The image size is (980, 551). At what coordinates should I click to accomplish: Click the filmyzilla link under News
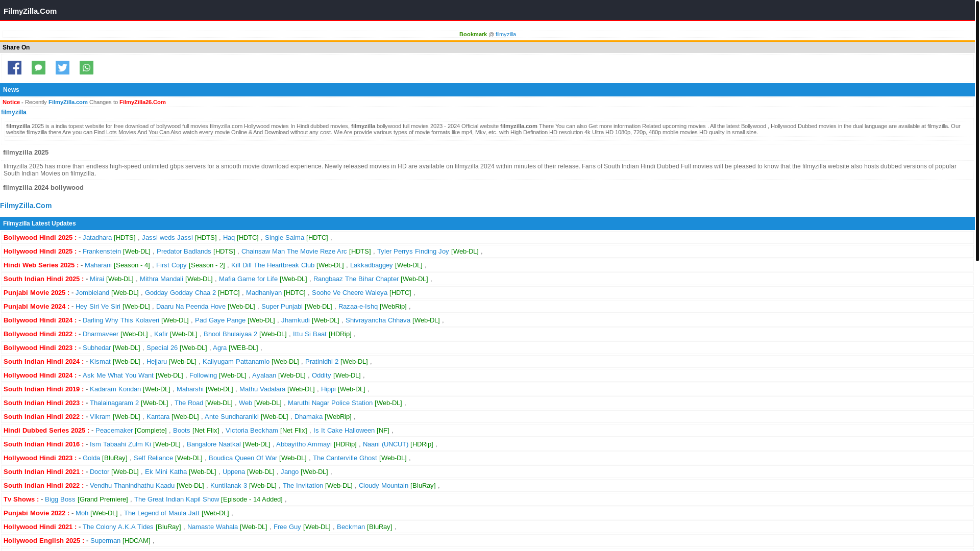(14, 112)
